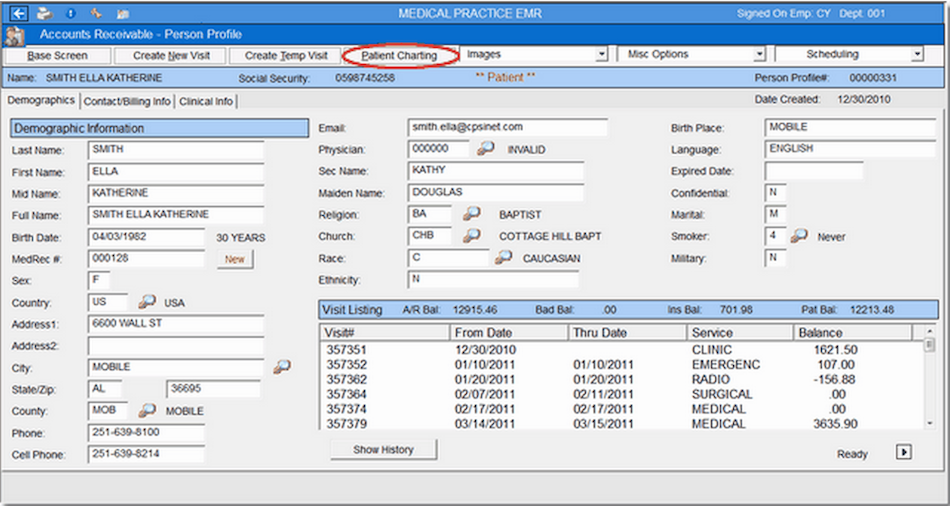Switch to the Contact/Billing Info tab
This screenshot has height=506, width=950.
click(127, 101)
